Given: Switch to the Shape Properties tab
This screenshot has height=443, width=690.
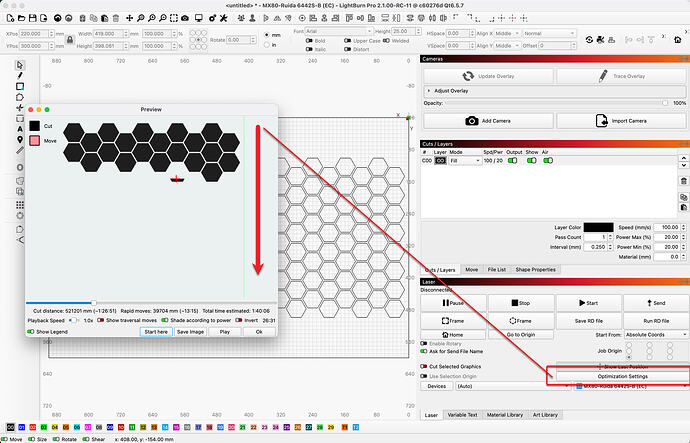Looking at the screenshot, I should [536, 270].
